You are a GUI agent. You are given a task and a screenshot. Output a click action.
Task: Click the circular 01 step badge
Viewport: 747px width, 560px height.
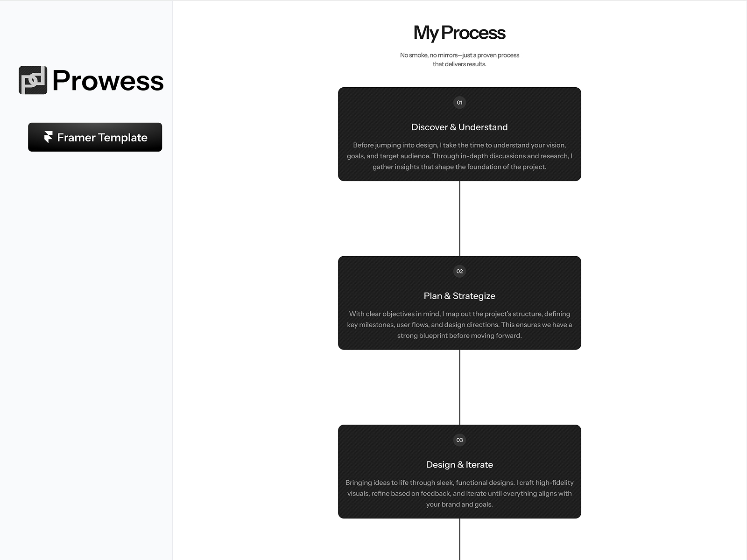coord(459,102)
